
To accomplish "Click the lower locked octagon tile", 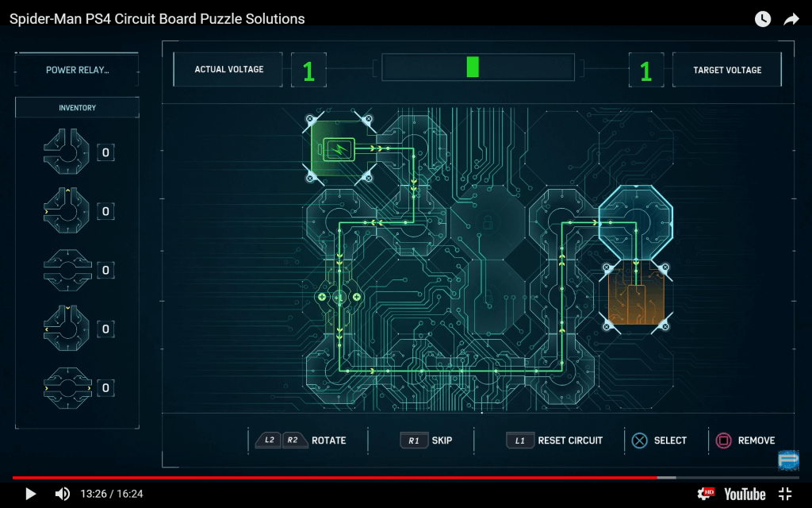I will tap(488, 298).
